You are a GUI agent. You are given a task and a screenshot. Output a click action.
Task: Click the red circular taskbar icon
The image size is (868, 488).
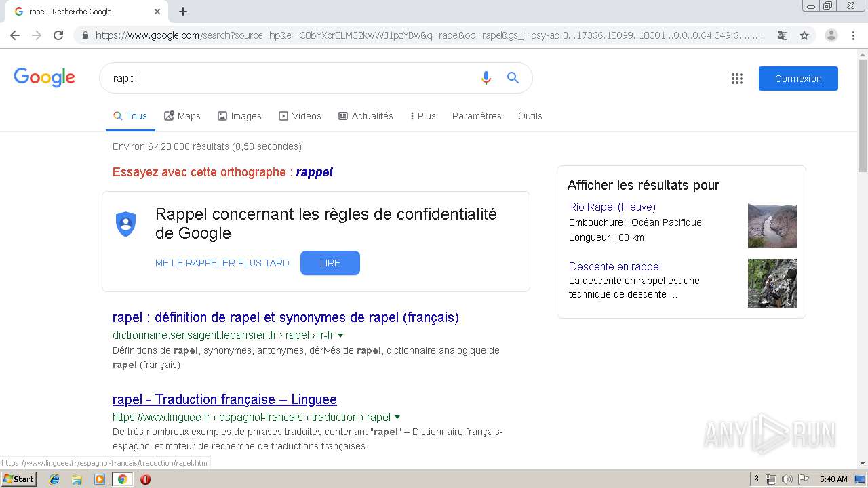(145, 479)
